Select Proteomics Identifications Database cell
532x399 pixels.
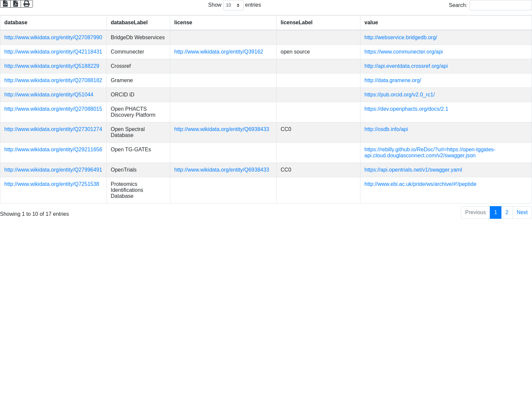pyautogui.click(x=138, y=190)
